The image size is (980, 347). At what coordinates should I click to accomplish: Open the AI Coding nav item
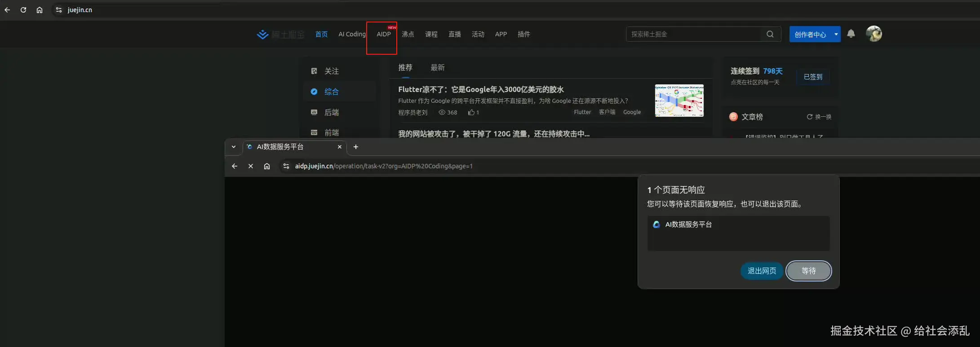click(352, 34)
